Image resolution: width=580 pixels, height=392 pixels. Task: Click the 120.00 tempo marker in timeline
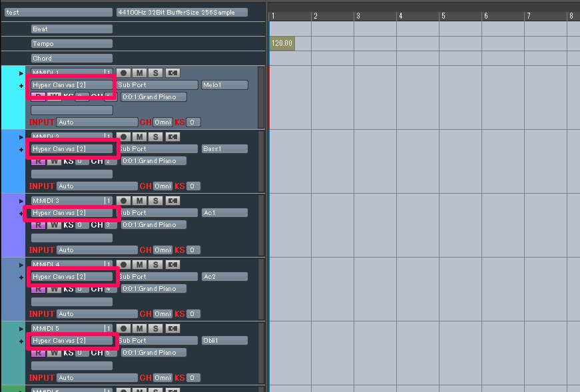[282, 43]
